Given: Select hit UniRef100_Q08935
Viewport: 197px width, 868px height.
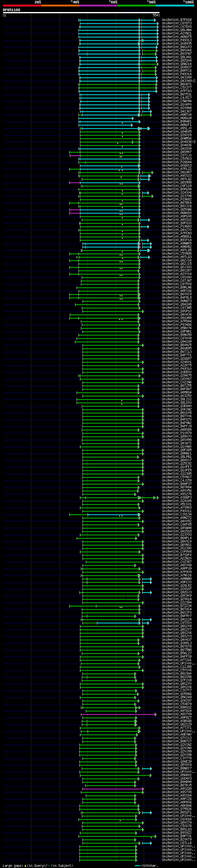Looking at the screenshot, I should pos(177,43).
